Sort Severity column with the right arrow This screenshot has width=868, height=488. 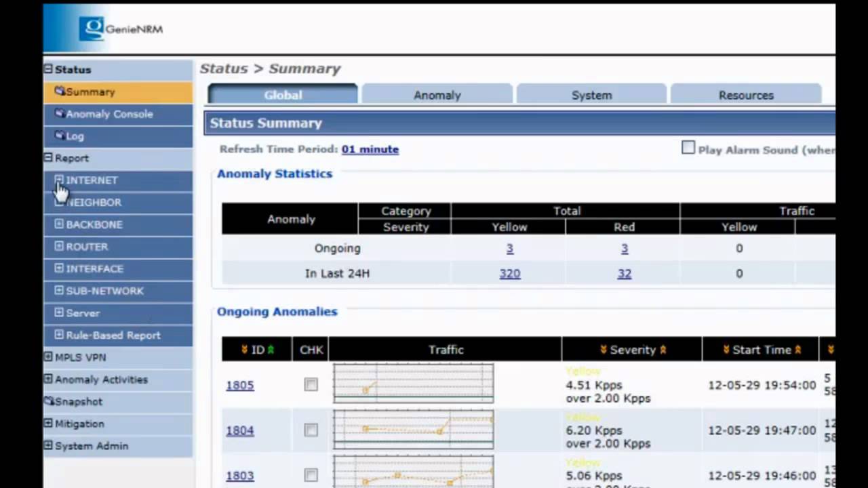click(663, 350)
